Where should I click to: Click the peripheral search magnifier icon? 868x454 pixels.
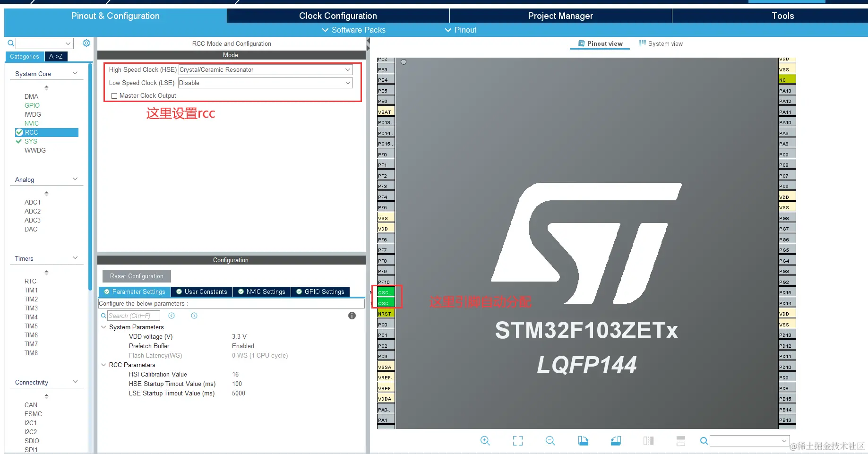11,43
